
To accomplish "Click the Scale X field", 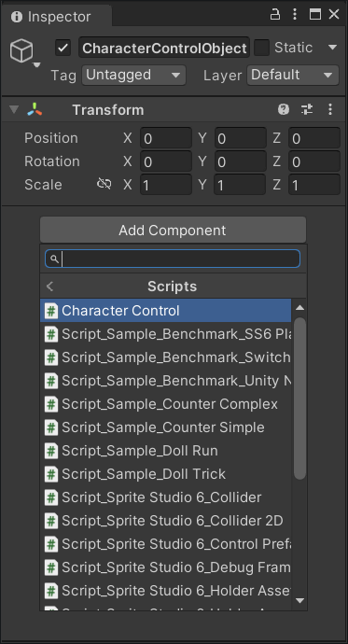I will tap(166, 185).
